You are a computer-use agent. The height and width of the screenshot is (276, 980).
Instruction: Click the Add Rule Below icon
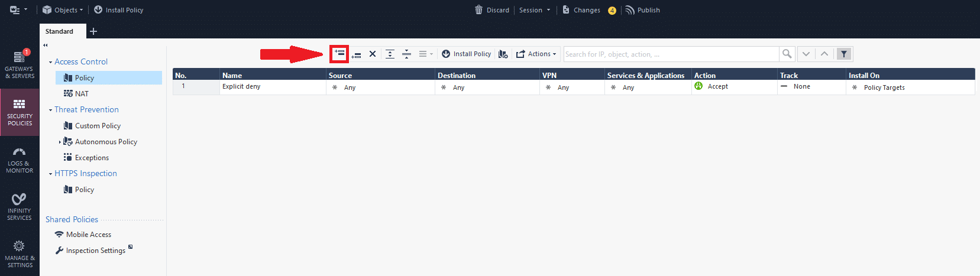(x=356, y=54)
